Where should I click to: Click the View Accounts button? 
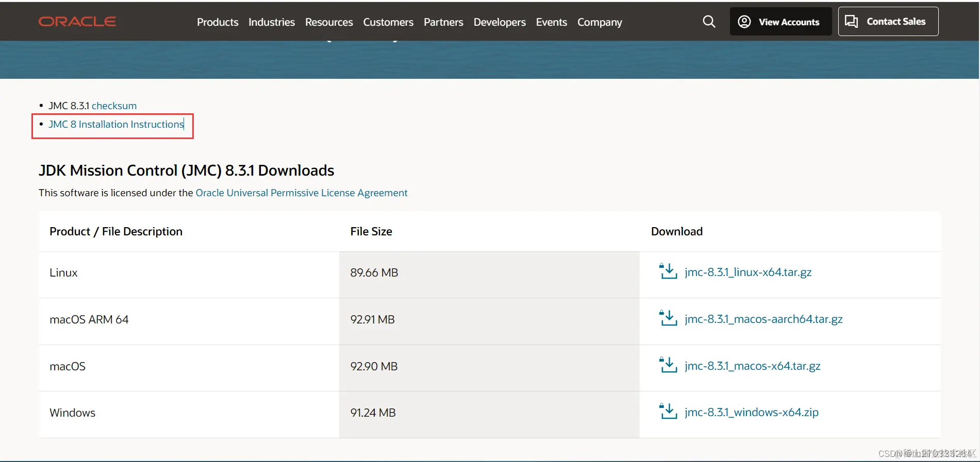pyautogui.click(x=780, y=22)
